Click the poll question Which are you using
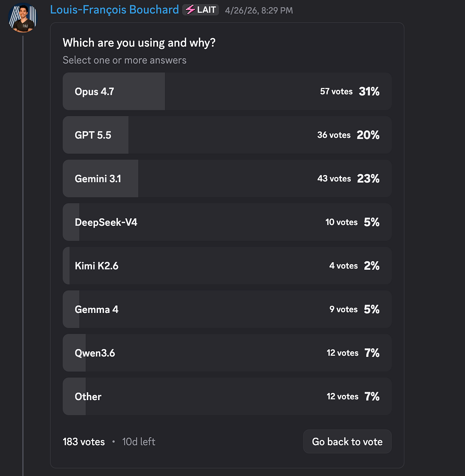465x476 pixels. click(x=139, y=43)
